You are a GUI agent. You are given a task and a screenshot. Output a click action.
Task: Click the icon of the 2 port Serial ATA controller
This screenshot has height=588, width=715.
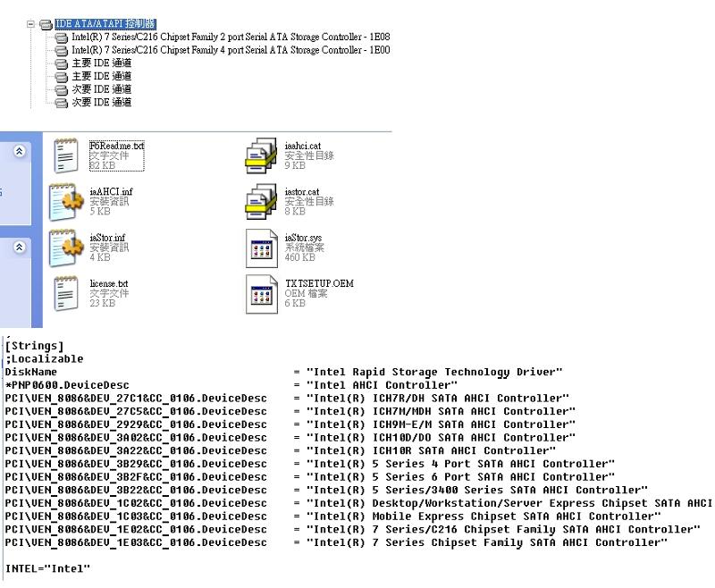tap(62, 38)
